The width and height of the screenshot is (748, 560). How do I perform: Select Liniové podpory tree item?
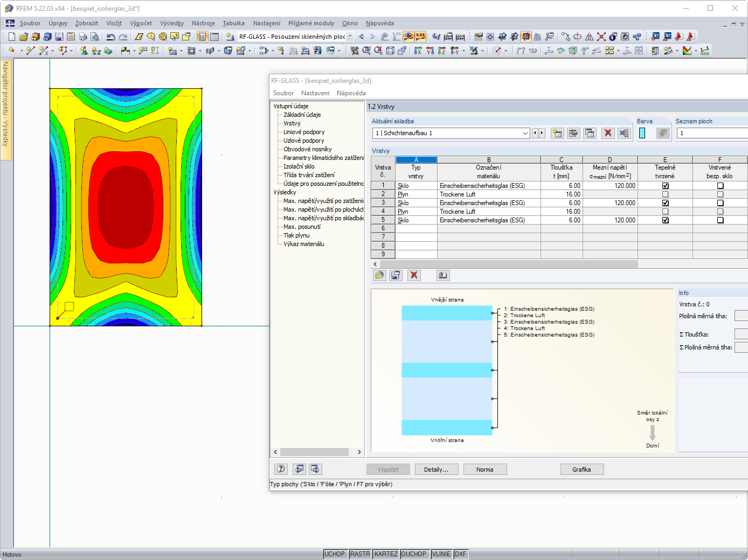[x=304, y=132]
